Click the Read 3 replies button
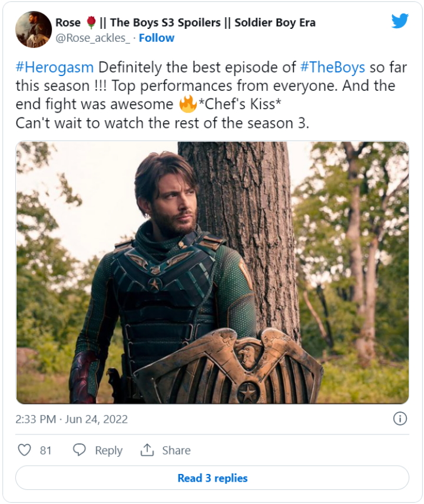This screenshot has width=424, height=504. 212,478
